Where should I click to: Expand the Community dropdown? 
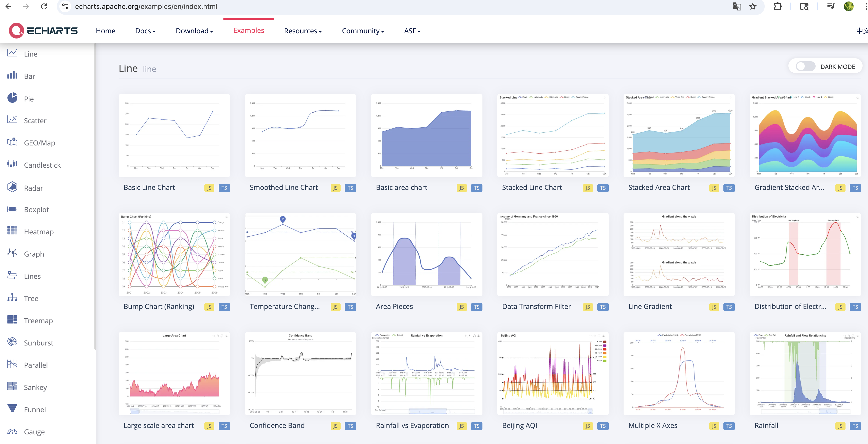[x=363, y=31]
